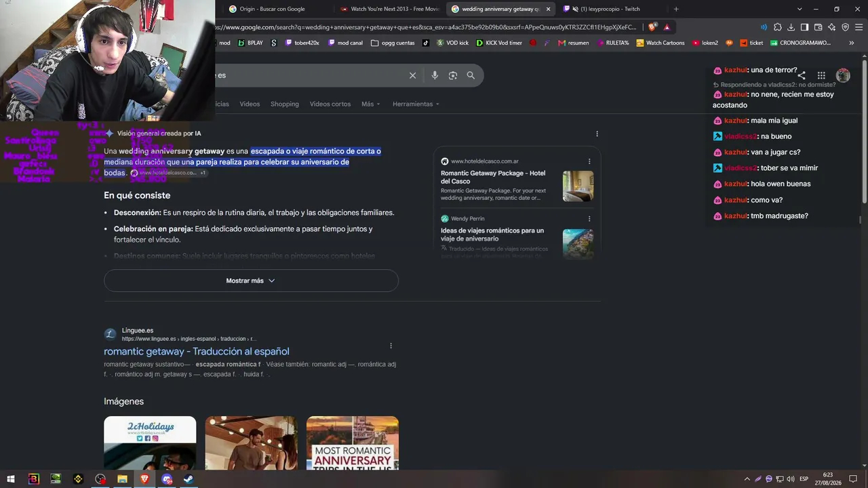Open hoteldelcasco.com.ar card three-dot menu
Viewport: 868px width, 488px height.
[589, 161]
